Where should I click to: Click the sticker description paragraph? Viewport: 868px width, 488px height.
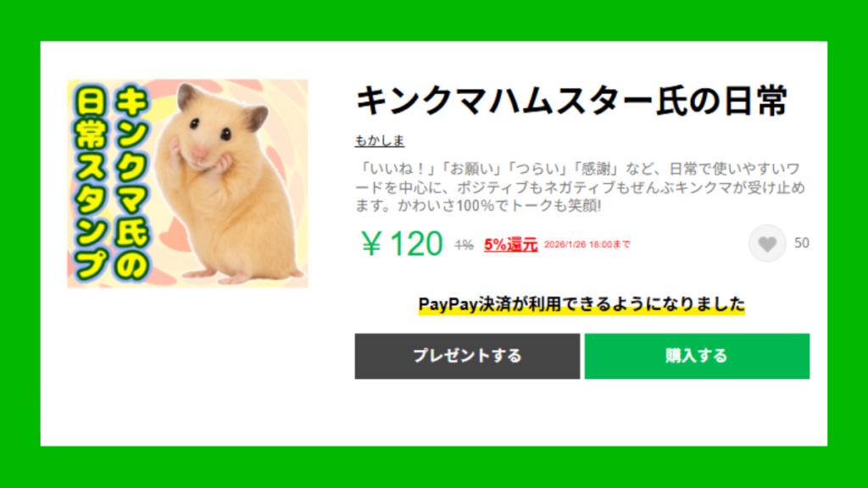coord(580,187)
